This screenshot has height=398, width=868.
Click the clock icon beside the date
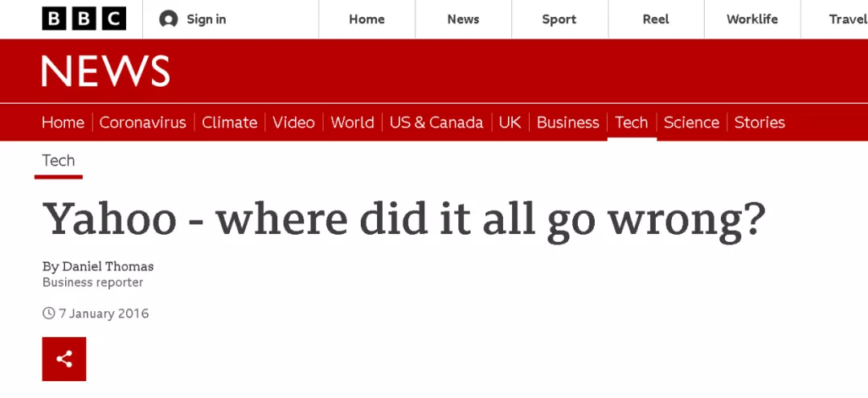click(x=49, y=314)
